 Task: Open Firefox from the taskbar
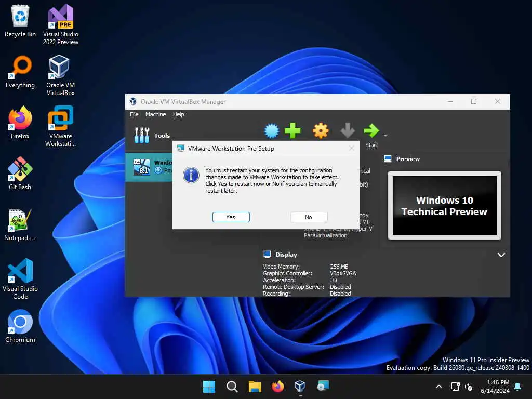pos(277,387)
